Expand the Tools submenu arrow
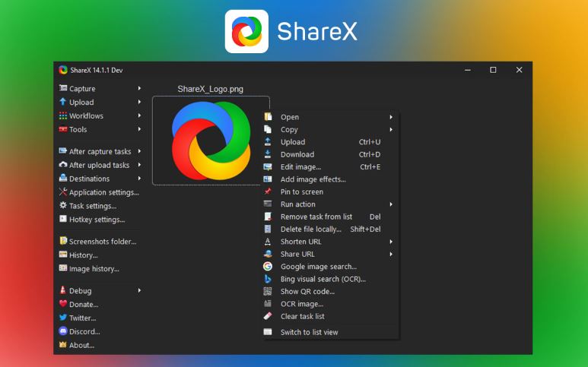 pyautogui.click(x=139, y=129)
